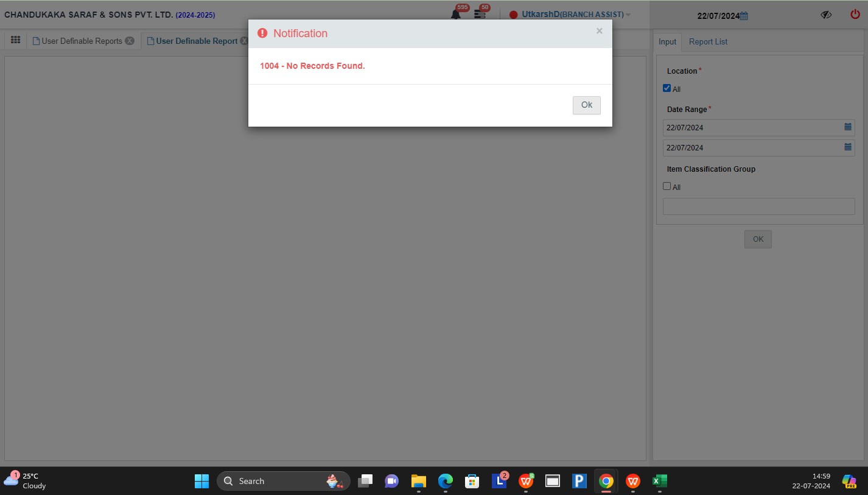Click the header date calendar icon
The image size is (868, 495).
click(744, 16)
